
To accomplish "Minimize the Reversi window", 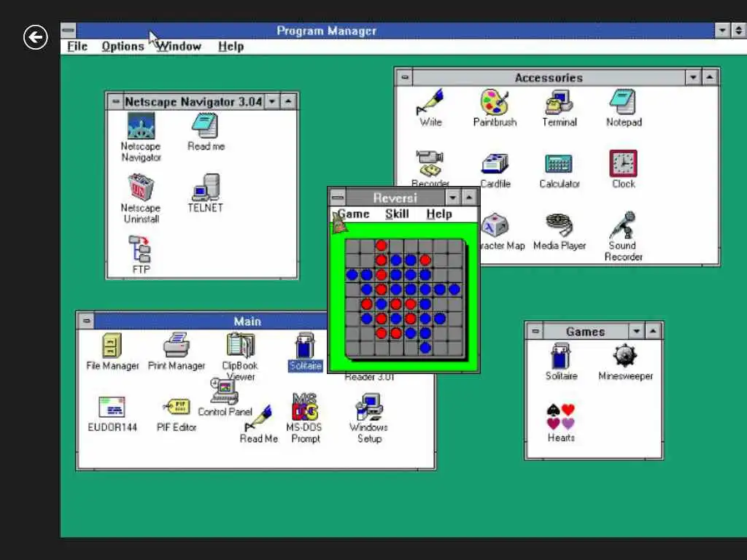I will pyautogui.click(x=452, y=197).
